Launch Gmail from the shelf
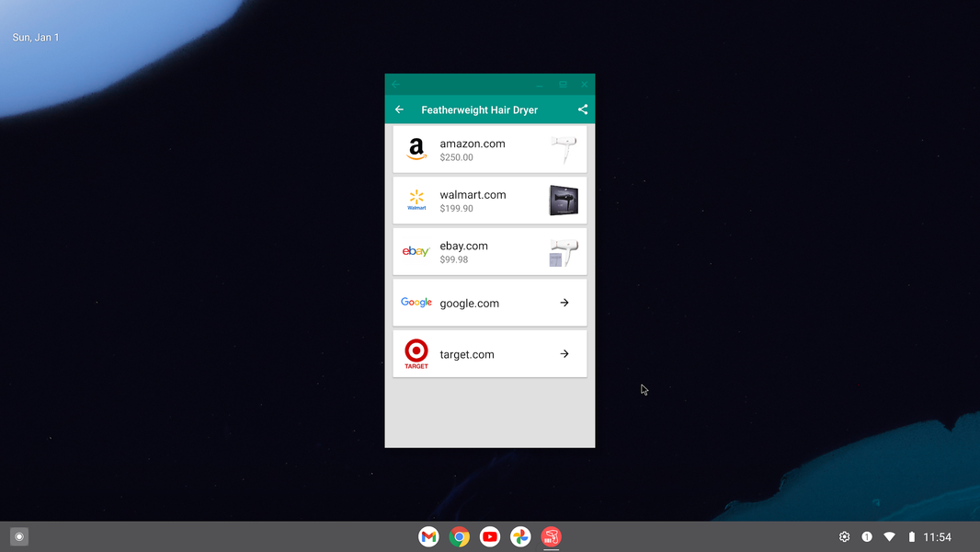 [x=428, y=536]
